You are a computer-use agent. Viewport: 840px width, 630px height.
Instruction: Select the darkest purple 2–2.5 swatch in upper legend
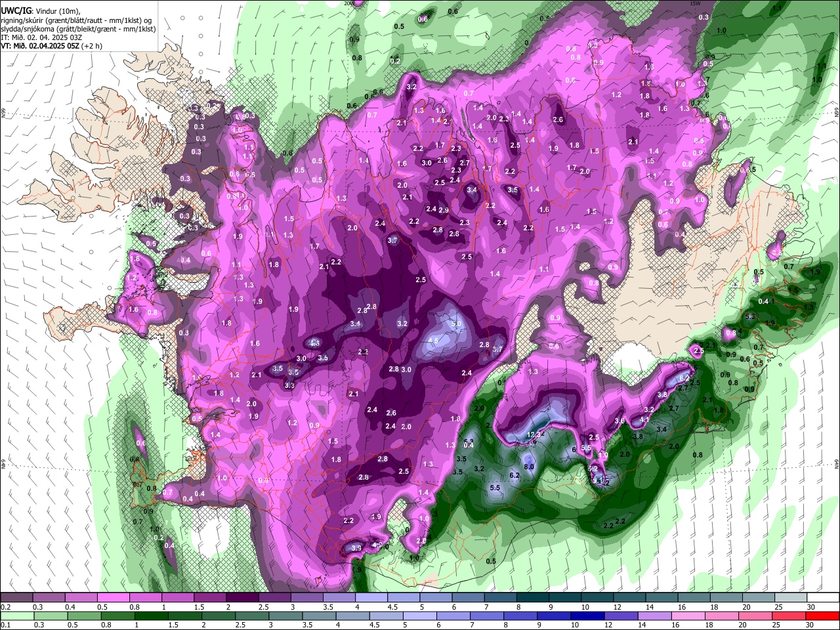[241, 597]
